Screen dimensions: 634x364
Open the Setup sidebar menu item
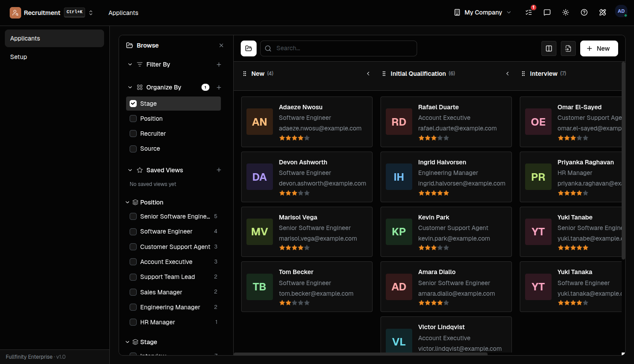pyautogui.click(x=54, y=57)
